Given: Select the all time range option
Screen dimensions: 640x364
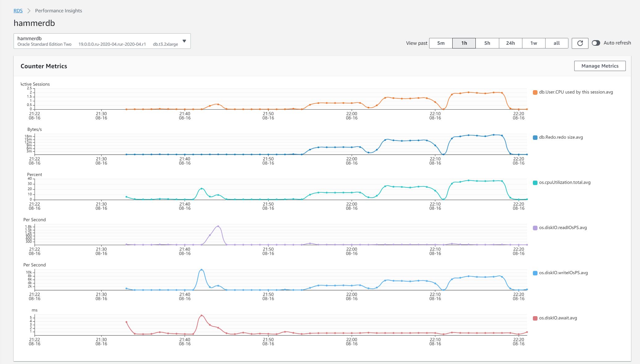Looking at the screenshot, I should [x=556, y=43].
